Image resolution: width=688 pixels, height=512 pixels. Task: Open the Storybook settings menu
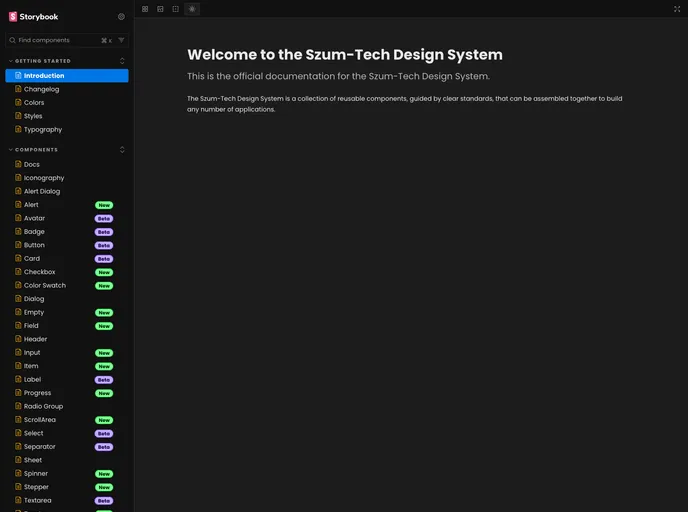point(122,17)
